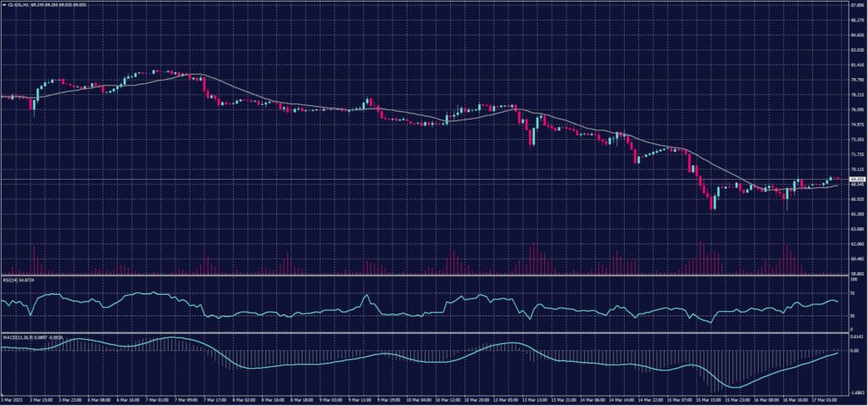The image size is (868, 406).
Task: Click the RSI(14) indicator label
Action: click(x=9, y=279)
